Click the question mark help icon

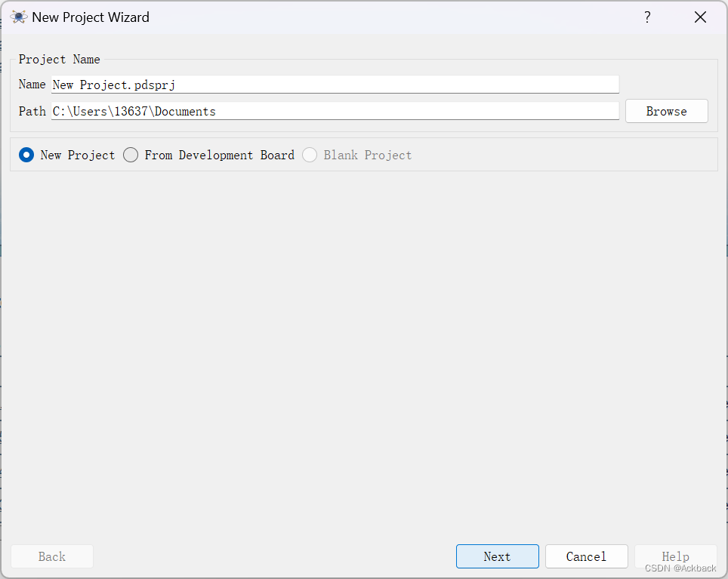coord(647,17)
